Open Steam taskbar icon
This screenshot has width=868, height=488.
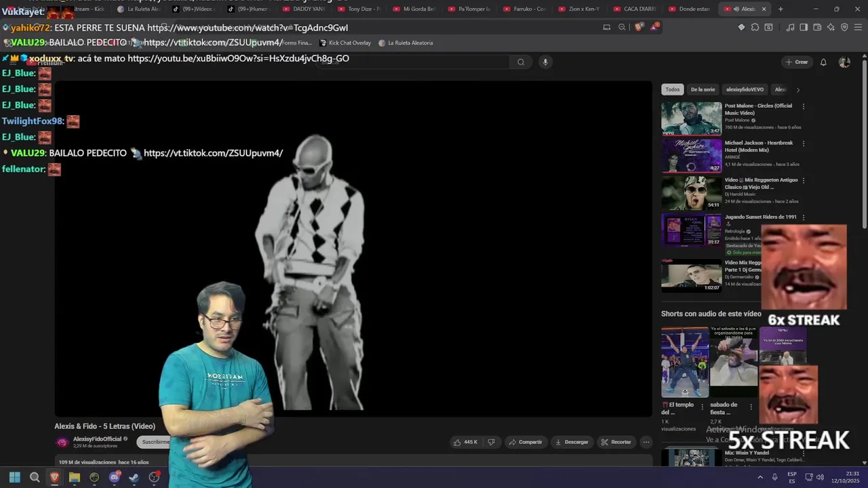point(134,477)
